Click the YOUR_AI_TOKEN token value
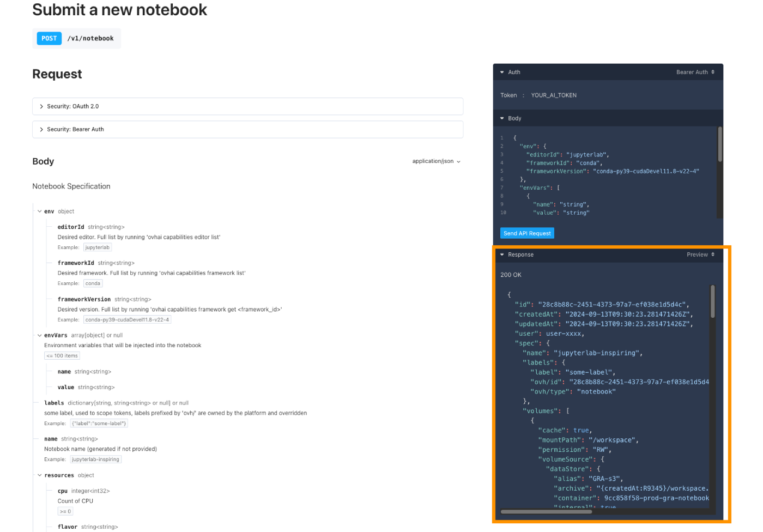The image size is (763, 532). [553, 95]
